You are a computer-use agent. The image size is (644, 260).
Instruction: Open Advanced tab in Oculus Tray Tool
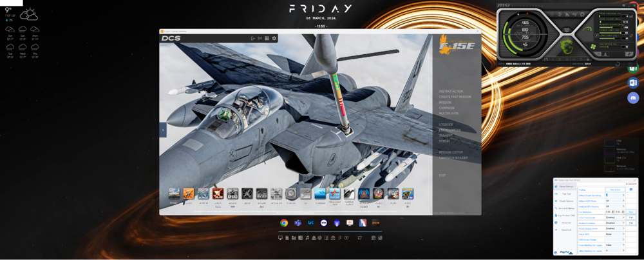click(566, 223)
